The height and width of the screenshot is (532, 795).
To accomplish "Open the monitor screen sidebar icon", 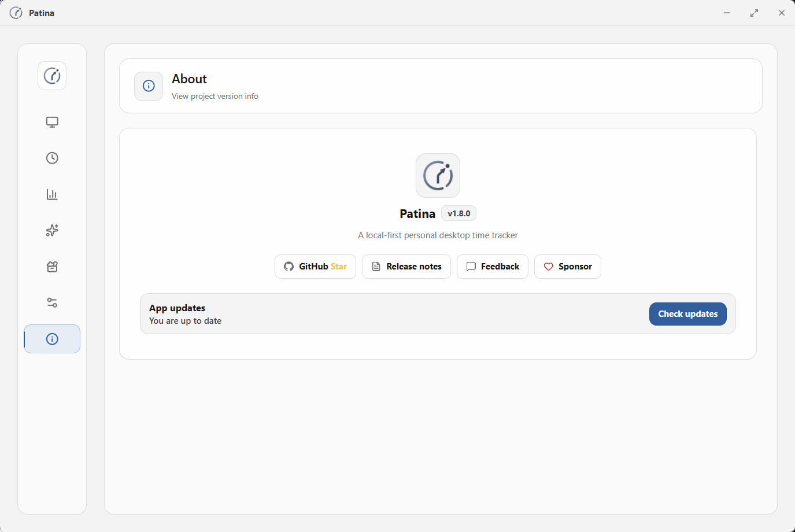I will point(52,122).
